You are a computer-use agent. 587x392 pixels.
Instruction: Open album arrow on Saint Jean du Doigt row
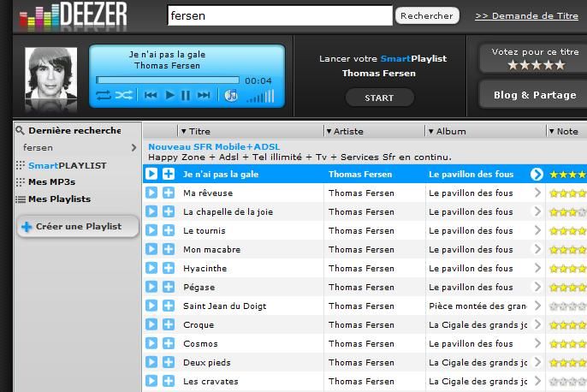537,306
